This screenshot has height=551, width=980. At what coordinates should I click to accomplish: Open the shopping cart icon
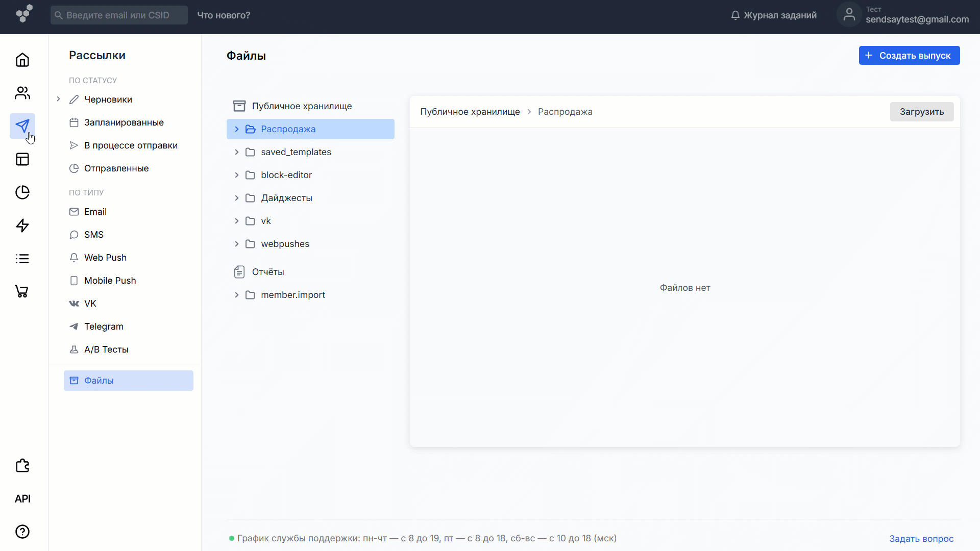pos(22,292)
